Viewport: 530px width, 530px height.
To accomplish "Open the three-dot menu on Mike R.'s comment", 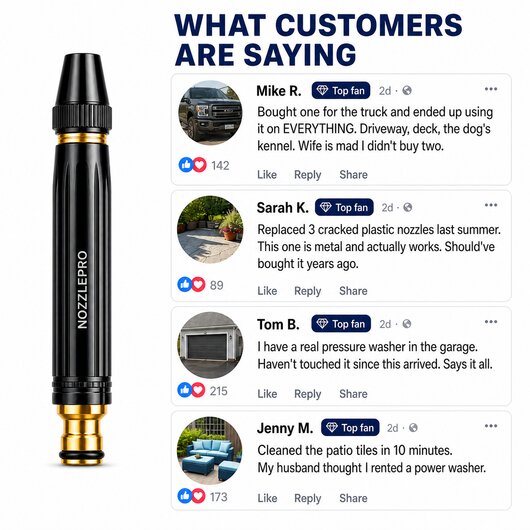I will tap(490, 89).
